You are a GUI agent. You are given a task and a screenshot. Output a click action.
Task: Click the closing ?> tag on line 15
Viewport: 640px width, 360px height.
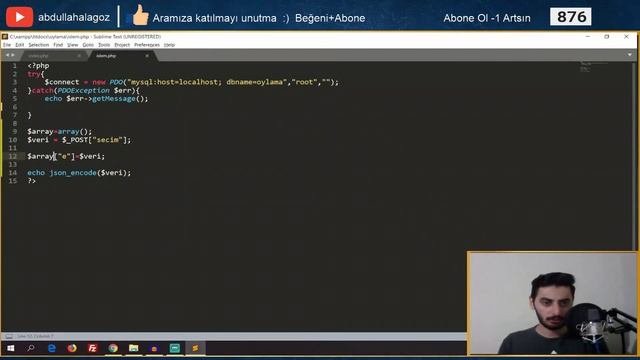pyautogui.click(x=31, y=181)
